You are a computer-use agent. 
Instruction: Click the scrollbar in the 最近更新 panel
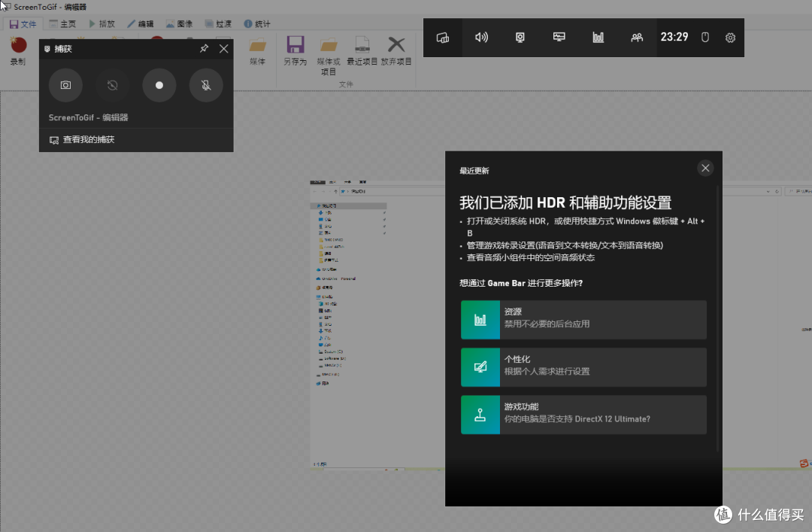point(718,319)
